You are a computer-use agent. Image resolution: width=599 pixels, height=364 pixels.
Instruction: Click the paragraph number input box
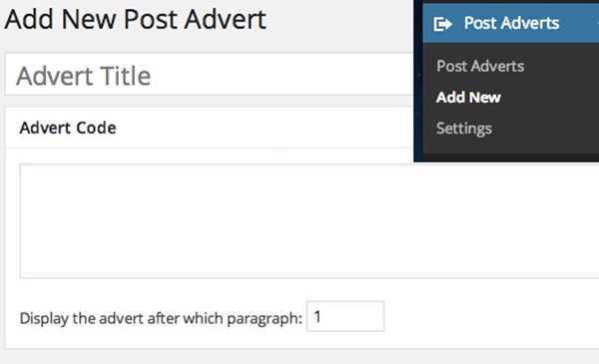(x=345, y=316)
